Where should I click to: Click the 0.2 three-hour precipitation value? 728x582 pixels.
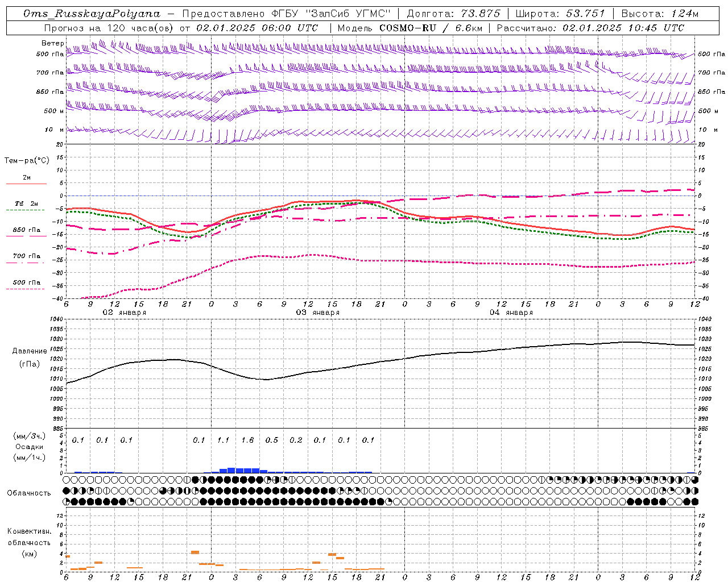tap(296, 440)
